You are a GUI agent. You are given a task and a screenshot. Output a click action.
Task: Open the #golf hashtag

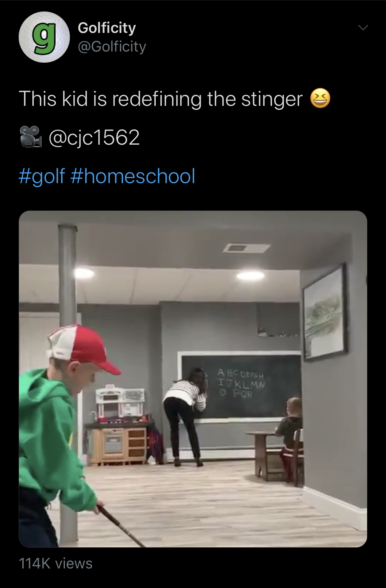(x=42, y=176)
